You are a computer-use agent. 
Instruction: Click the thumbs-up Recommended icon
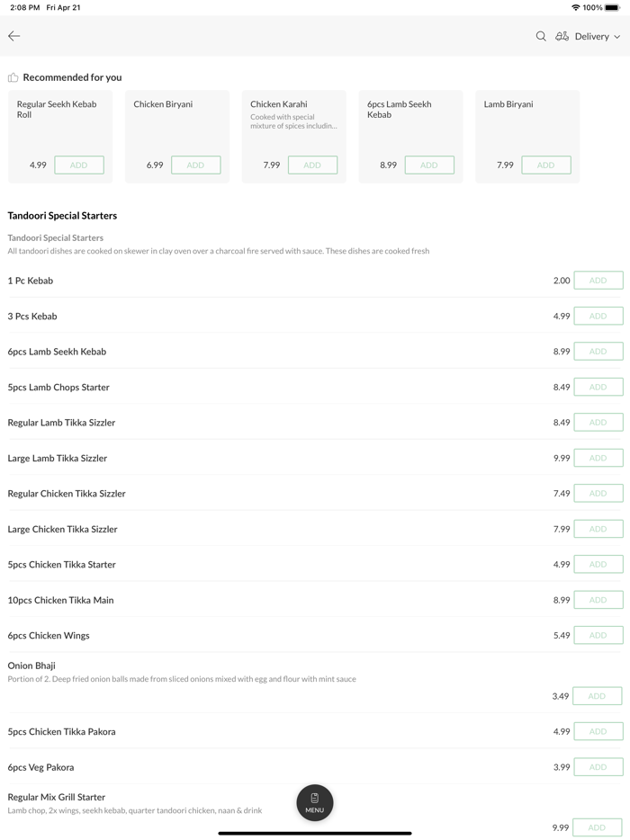(x=13, y=77)
